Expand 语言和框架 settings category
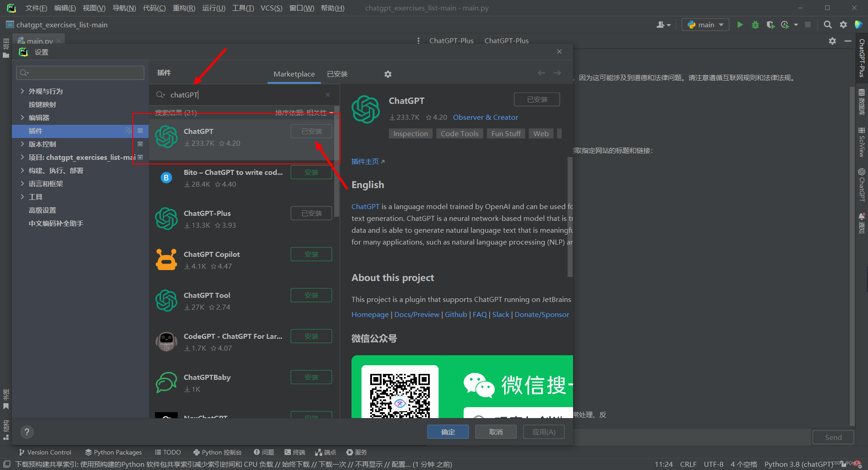 pos(22,184)
